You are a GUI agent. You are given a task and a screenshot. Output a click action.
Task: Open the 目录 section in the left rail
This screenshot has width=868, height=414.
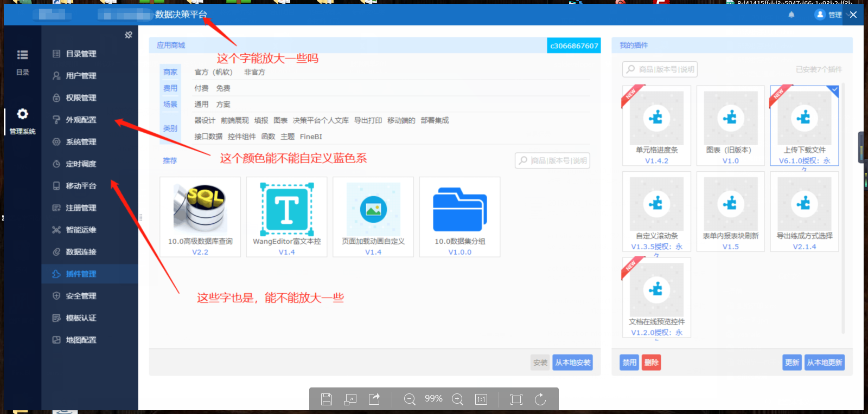[22, 62]
